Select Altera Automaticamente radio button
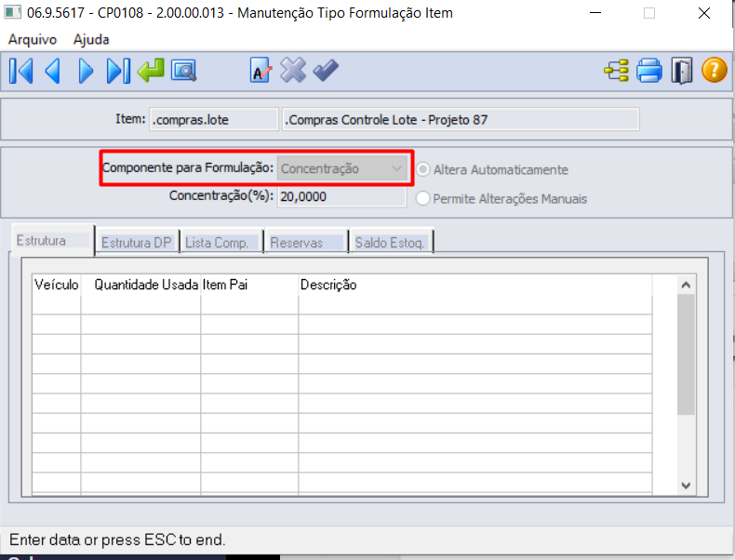This screenshot has height=560, width=735. 422,169
